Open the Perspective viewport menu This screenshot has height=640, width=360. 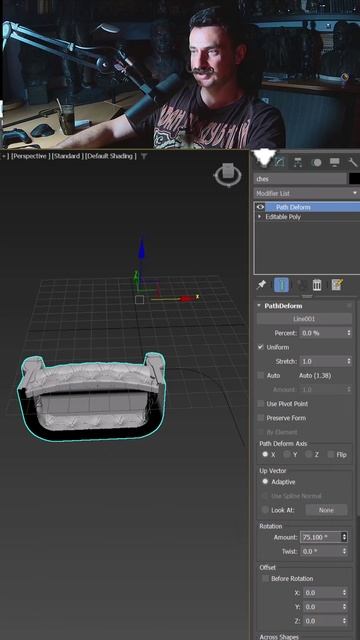31,156
